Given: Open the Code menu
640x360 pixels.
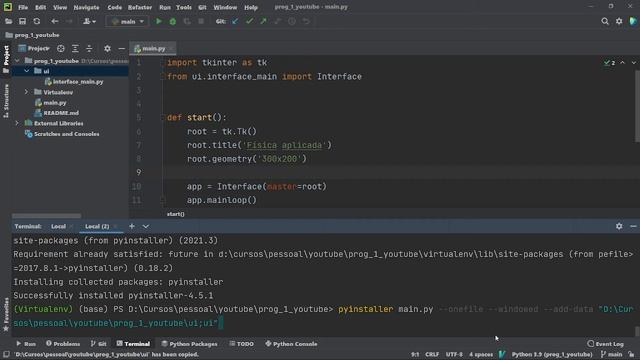Looking at the screenshot, I should pyautogui.click(x=114, y=7).
